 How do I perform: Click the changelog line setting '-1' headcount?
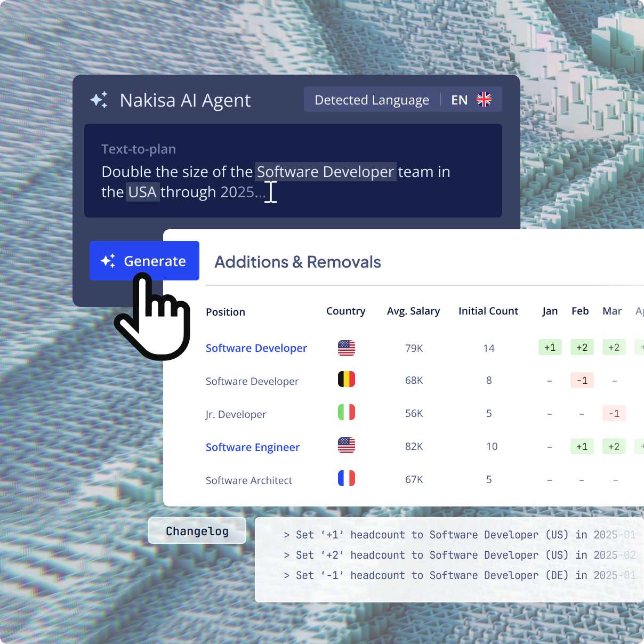click(x=460, y=575)
